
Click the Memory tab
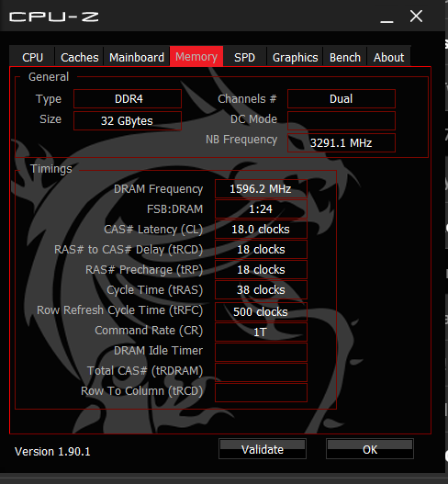(196, 57)
